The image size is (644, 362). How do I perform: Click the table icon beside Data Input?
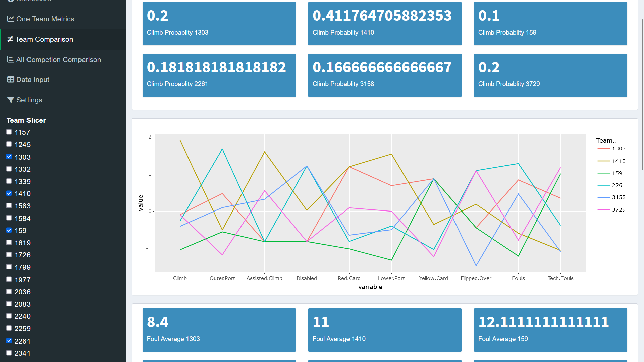coord(11,80)
